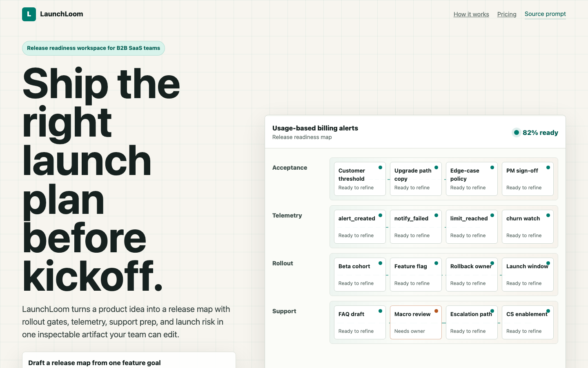The height and width of the screenshot is (368, 588).
Task: Click the status dot on Beta cohort
Action: pos(380,263)
